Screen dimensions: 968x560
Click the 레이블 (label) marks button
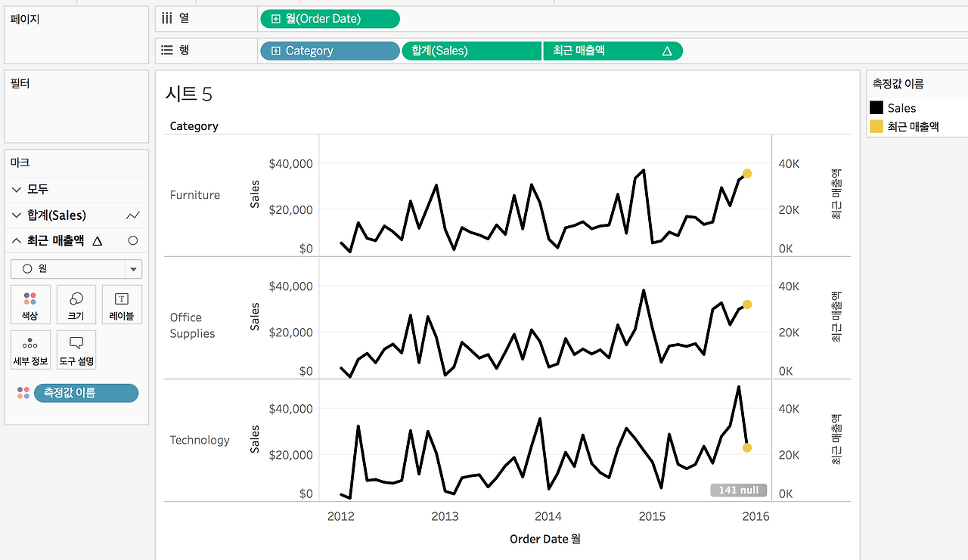point(122,305)
